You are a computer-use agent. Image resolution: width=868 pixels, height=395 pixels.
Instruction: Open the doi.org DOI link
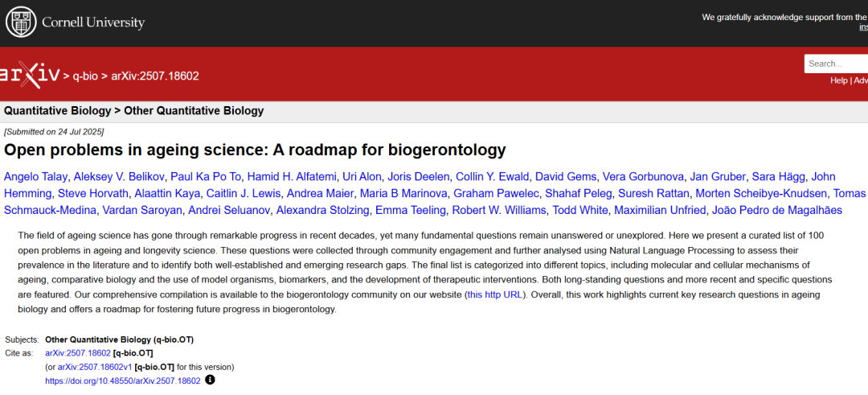[x=122, y=381]
